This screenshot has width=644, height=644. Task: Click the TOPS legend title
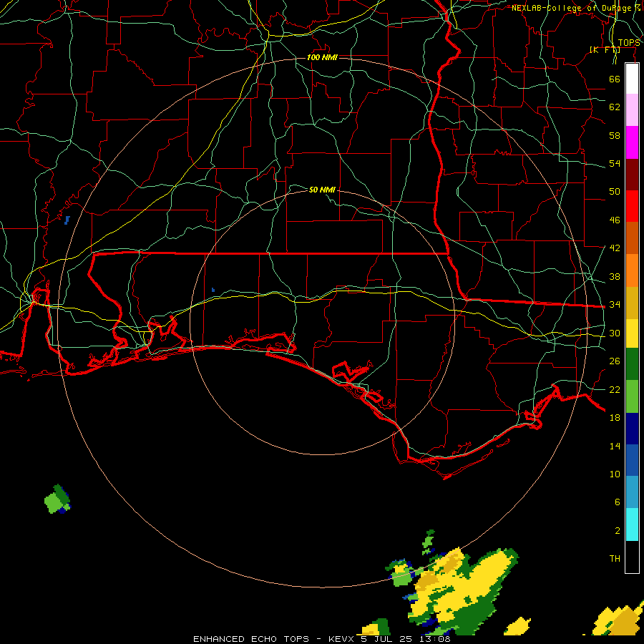[x=629, y=43]
